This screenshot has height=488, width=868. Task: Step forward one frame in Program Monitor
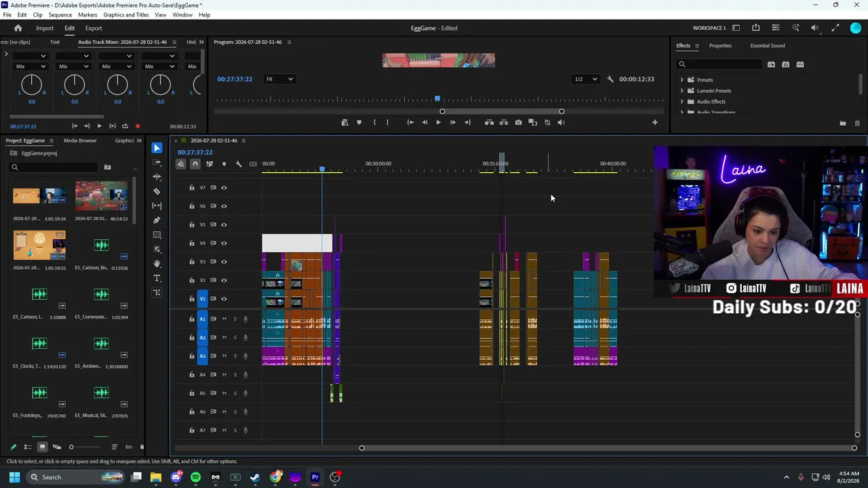[452, 123]
